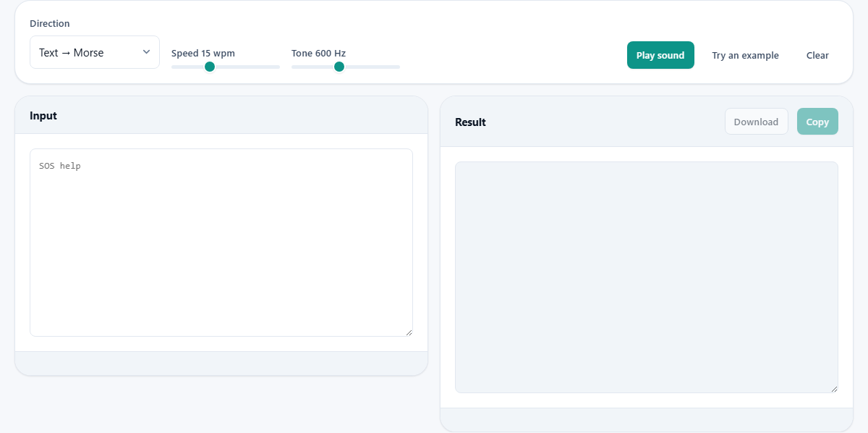Click the Tone 600 Hz label

(x=318, y=53)
